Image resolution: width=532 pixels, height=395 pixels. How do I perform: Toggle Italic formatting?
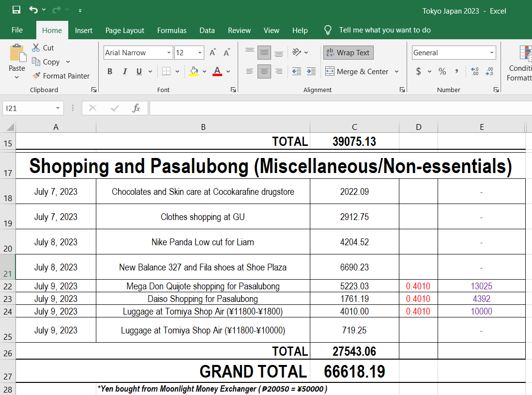pos(124,71)
